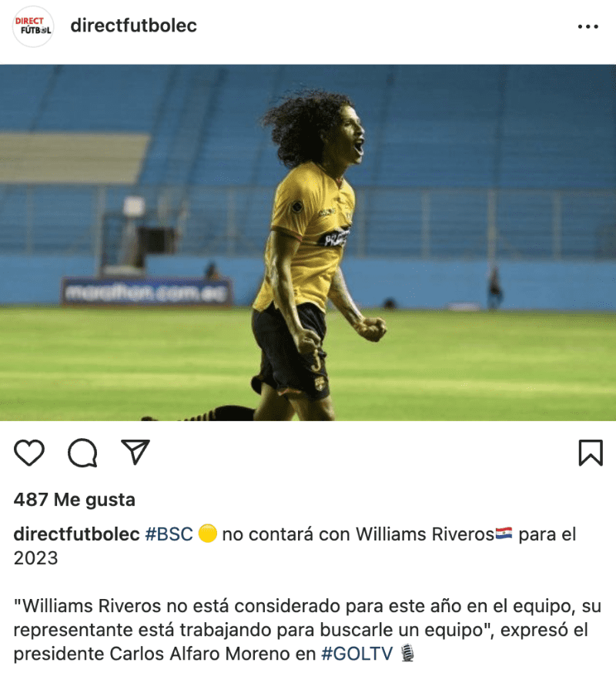Open the three-dot more options menu
The image size is (616, 676).
click(x=588, y=26)
